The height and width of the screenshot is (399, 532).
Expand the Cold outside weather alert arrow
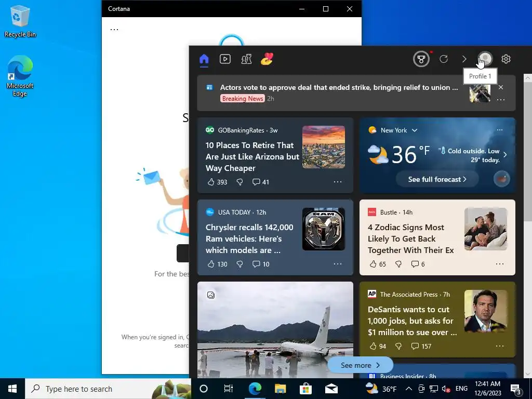(505, 155)
